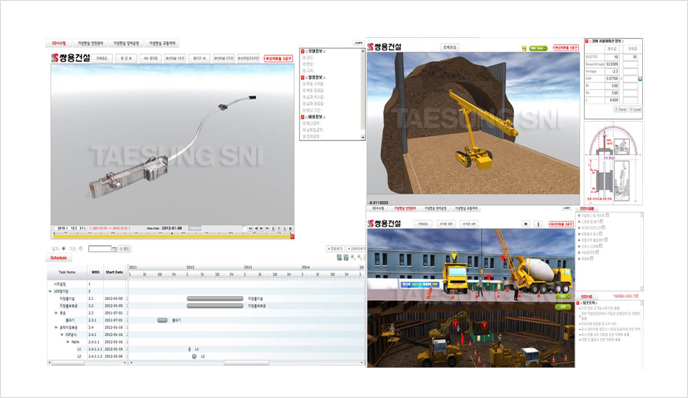Jump to start with the rewind-to-beginning control

point(250,228)
